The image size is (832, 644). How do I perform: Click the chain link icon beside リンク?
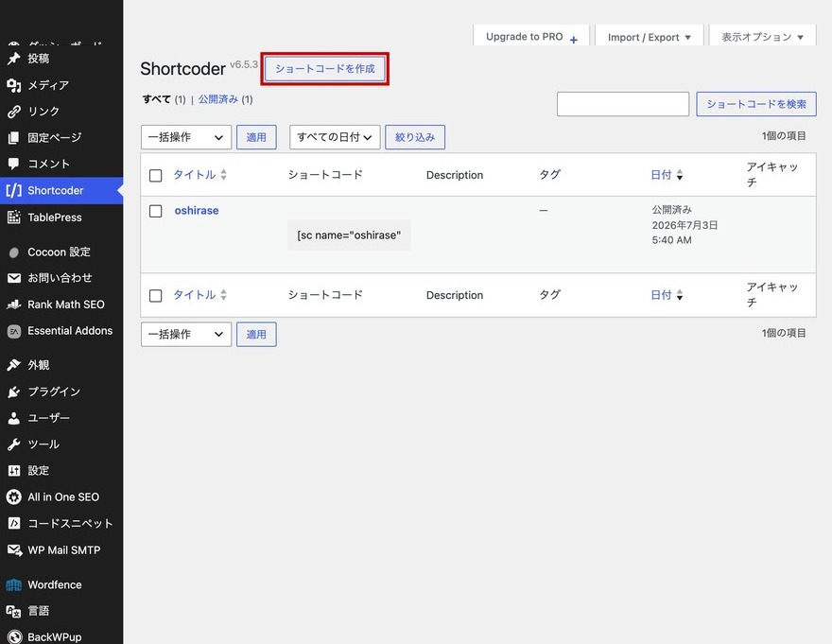14,112
